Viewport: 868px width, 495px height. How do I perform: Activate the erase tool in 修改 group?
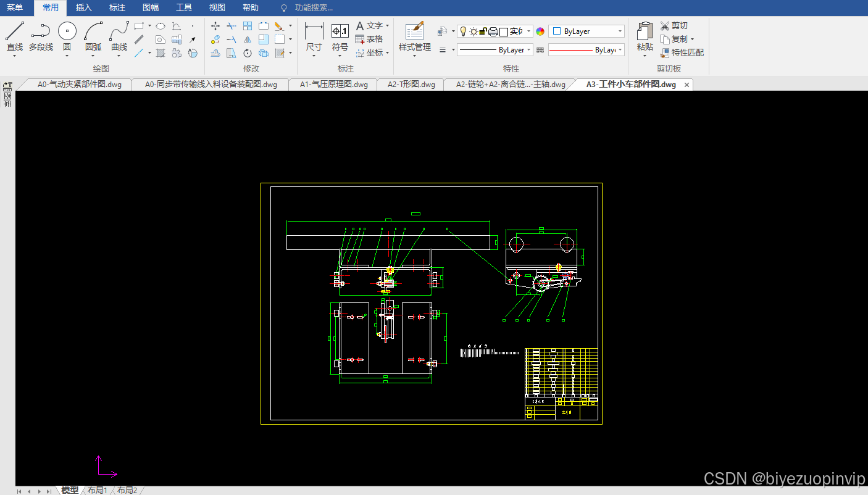[x=279, y=26]
